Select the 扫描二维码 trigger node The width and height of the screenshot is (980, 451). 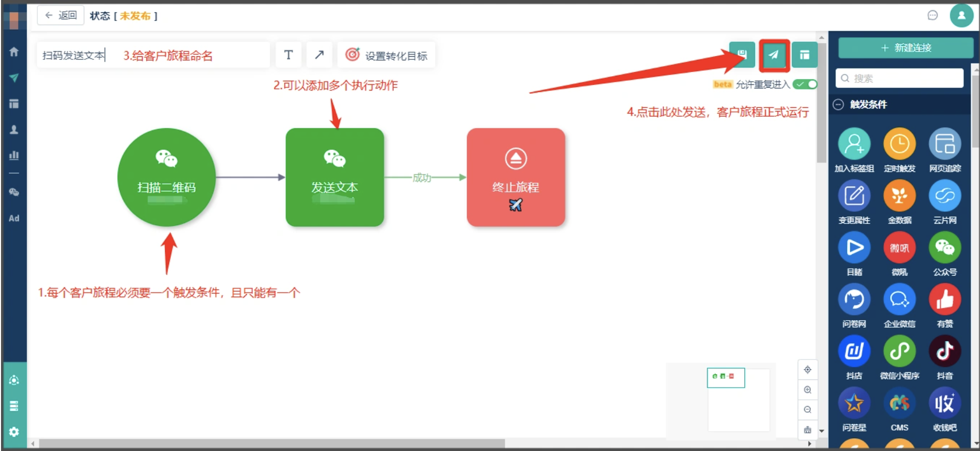tap(167, 177)
